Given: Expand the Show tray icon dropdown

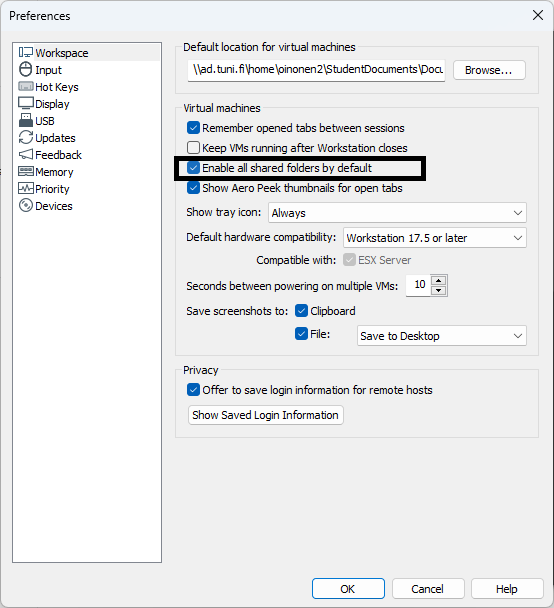Looking at the screenshot, I should click(397, 212).
